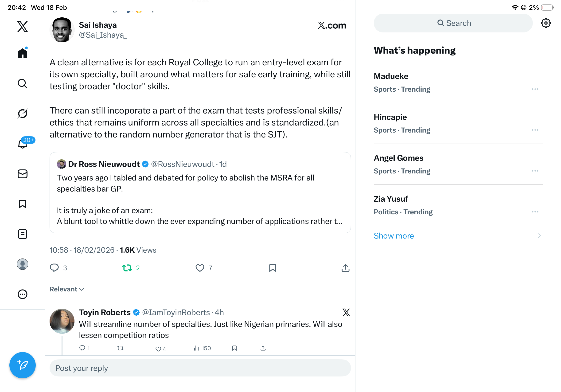Open the More circle menu in sidebar
Screen dimensions: 561x392
tap(23, 294)
